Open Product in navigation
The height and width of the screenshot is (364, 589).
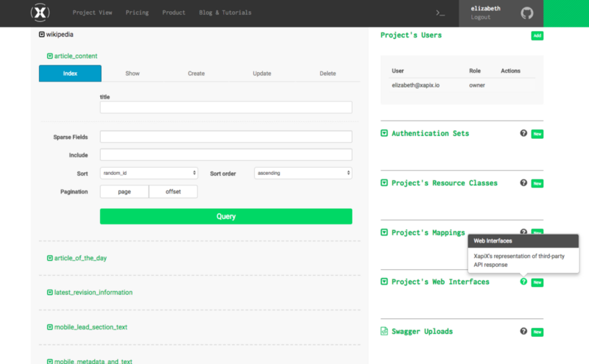pyautogui.click(x=174, y=13)
